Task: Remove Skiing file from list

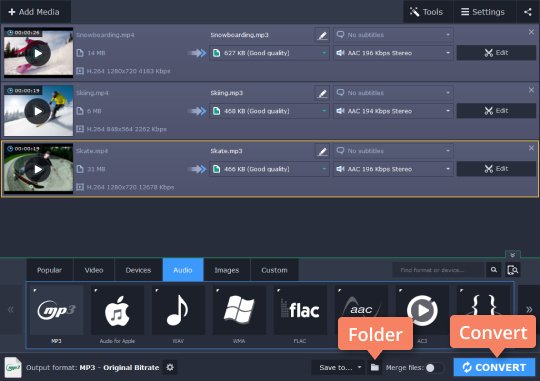Action: point(531,90)
